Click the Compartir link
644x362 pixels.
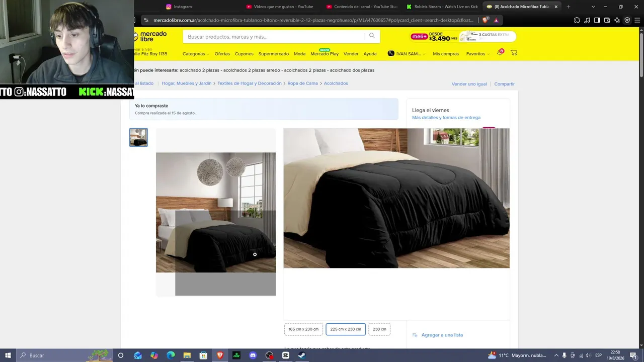[x=505, y=84]
